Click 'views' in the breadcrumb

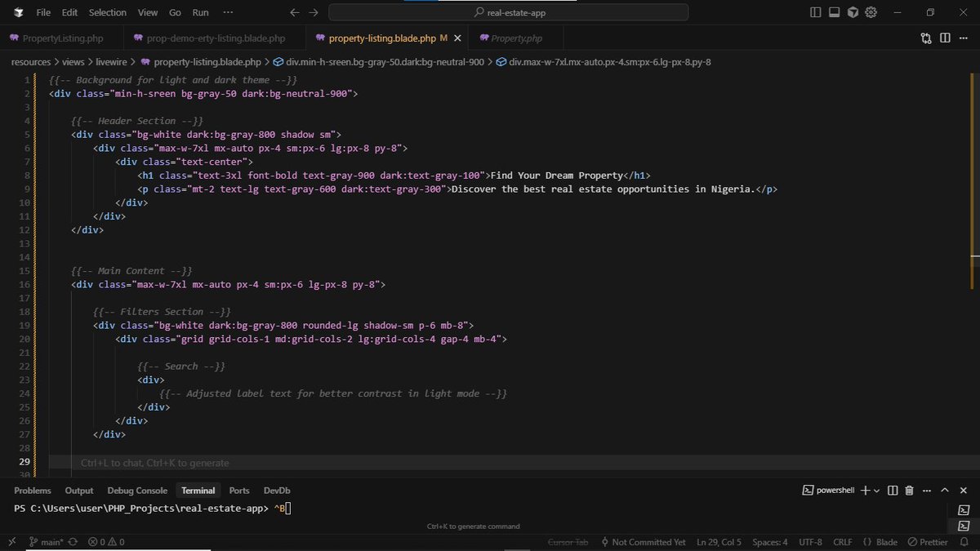click(73, 62)
